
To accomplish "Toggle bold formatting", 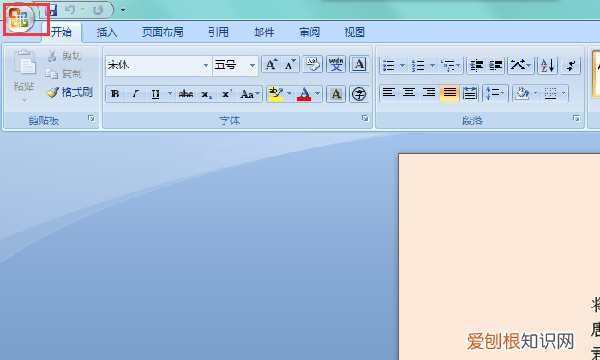I will (115, 94).
